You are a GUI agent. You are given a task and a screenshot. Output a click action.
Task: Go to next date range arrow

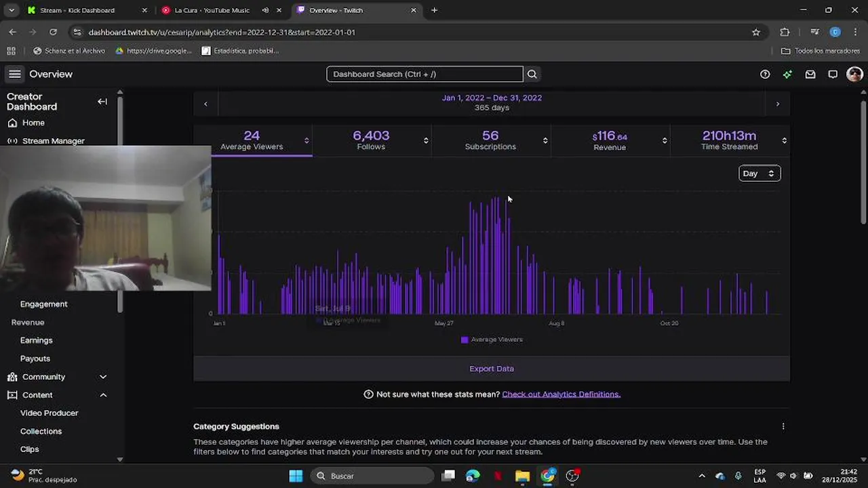click(x=778, y=104)
